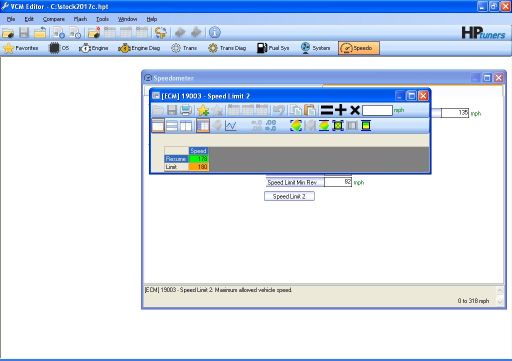The width and height of the screenshot is (512, 361).
Task: Open the Window menu
Action: click(127, 19)
